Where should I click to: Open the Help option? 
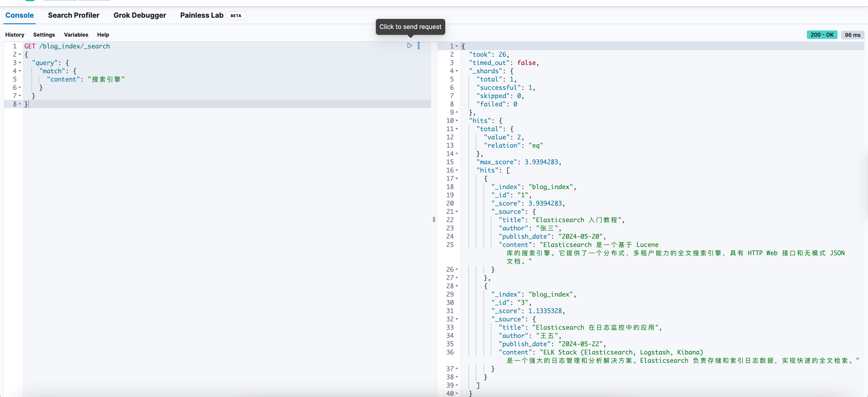click(103, 35)
